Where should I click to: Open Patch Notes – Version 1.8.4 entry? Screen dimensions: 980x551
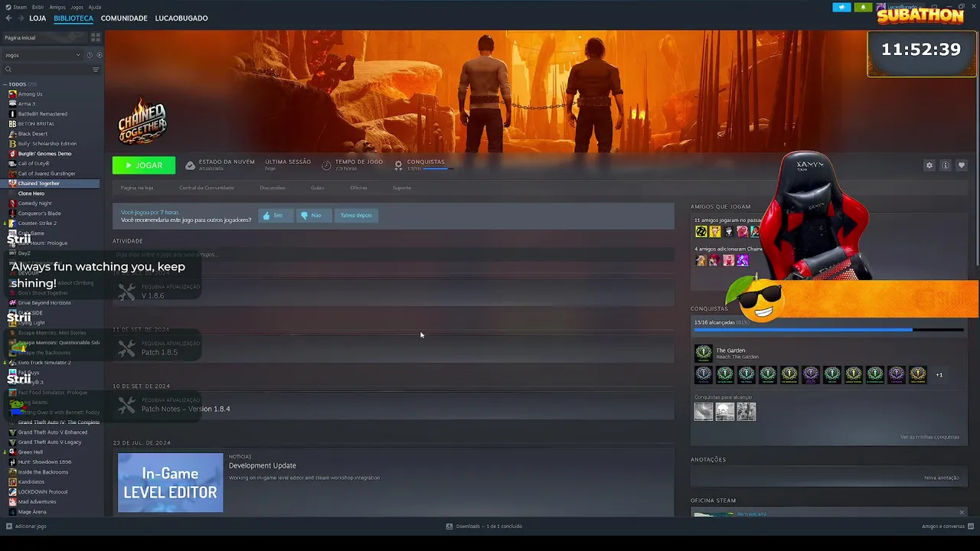click(x=394, y=406)
